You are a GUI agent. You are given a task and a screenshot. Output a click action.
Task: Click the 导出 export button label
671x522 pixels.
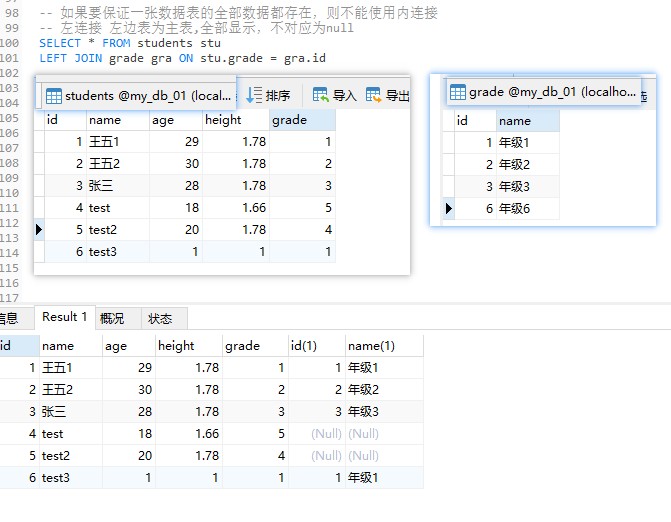click(x=398, y=95)
